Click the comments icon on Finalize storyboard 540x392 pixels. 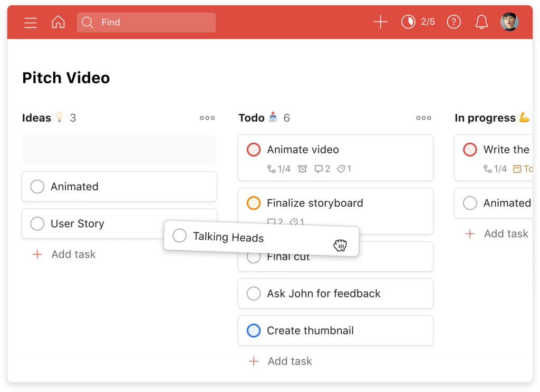tap(272, 222)
